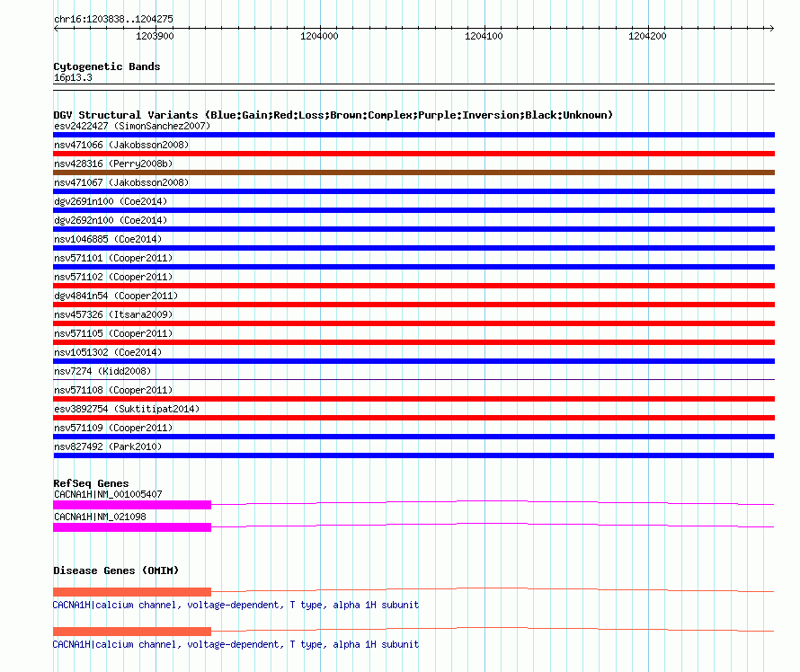This screenshot has width=800, height=672.
Task: Click the nsv571105 (Cooper2011) label
Action: (113, 333)
